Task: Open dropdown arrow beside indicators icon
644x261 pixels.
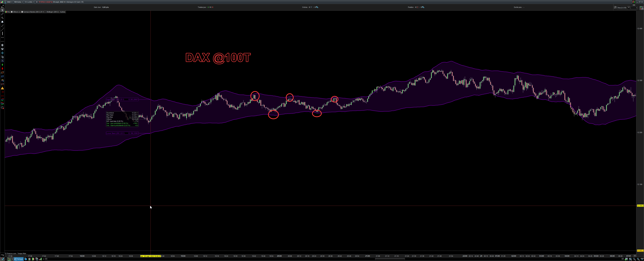Action: click(x=13, y=259)
